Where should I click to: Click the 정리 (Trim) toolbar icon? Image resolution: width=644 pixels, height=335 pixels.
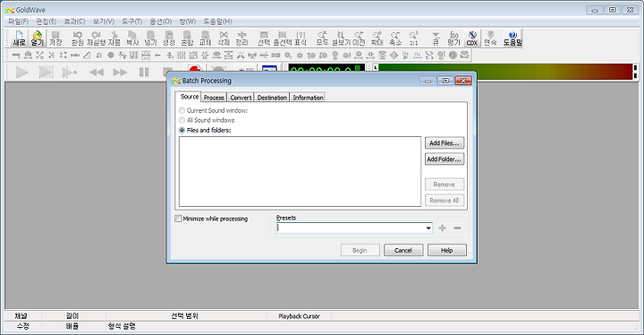241,39
